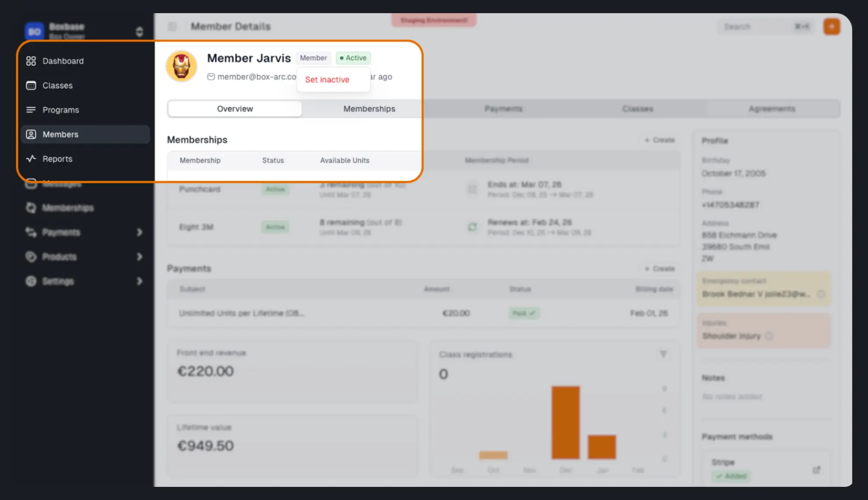Open Stripe external link icon
Screen dimensions: 868x500
pos(816,470)
